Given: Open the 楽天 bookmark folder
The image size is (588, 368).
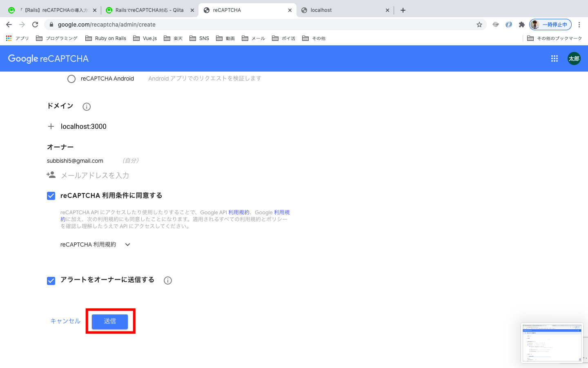Looking at the screenshot, I should tap(173, 38).
